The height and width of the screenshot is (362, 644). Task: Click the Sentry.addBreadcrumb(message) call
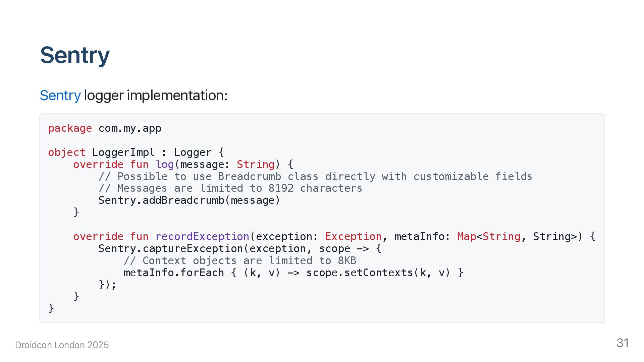(x=189, y=200)
